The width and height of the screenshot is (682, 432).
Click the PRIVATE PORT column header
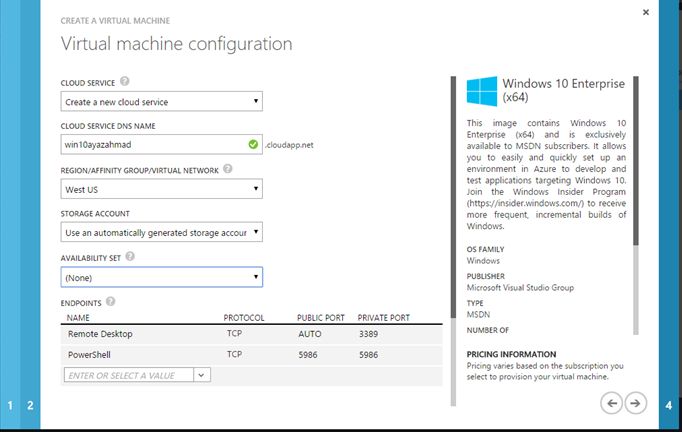384,318
